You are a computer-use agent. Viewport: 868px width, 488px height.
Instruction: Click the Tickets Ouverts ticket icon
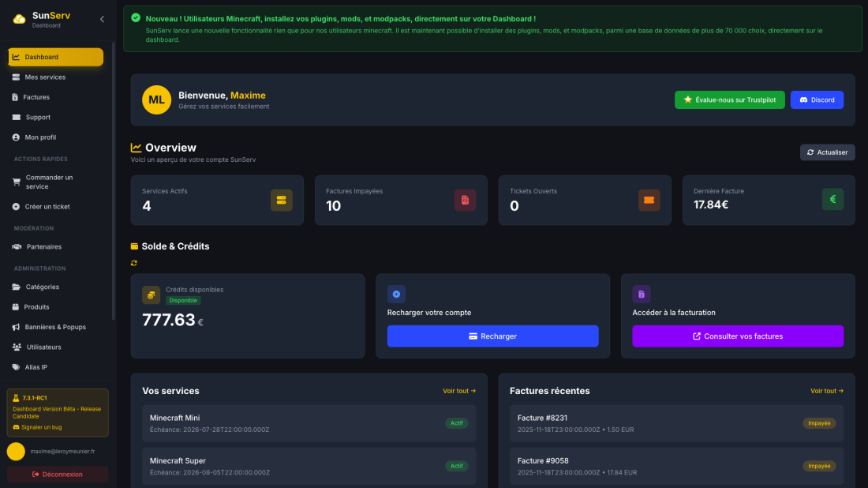649,200
